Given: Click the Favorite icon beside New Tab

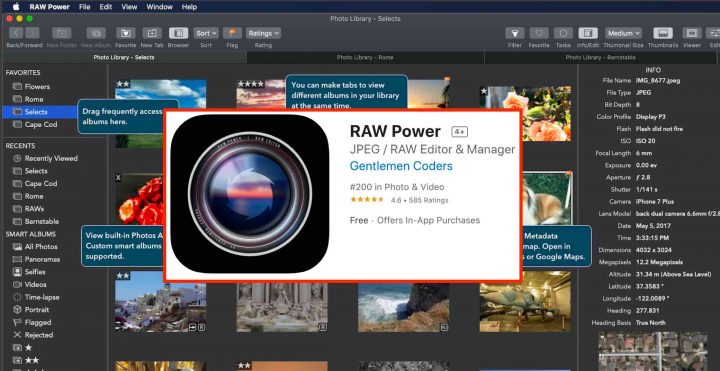Looking at the screenshot, I should pos(125,33).
